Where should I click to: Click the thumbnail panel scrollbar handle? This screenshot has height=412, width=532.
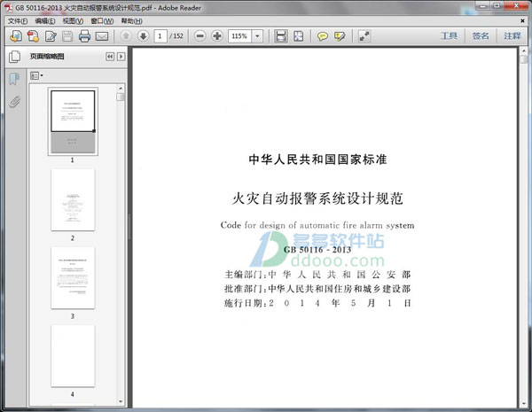click(x=121, y=97)
